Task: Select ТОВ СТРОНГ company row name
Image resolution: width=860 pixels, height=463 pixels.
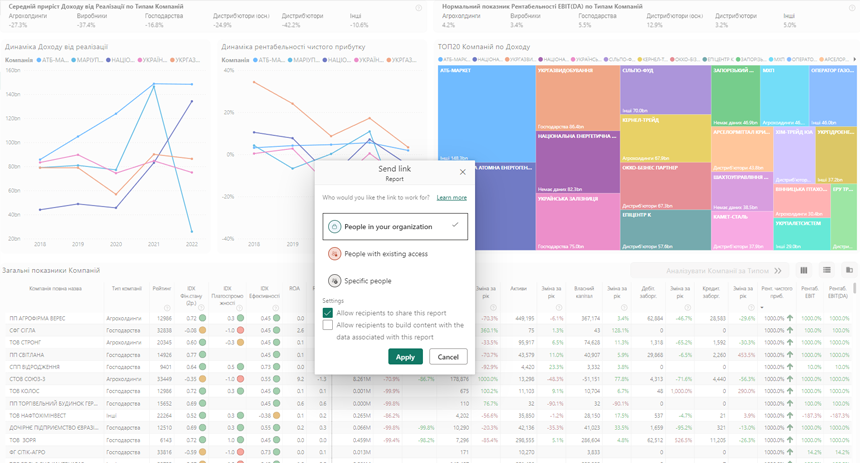Action: click(25, 343)
